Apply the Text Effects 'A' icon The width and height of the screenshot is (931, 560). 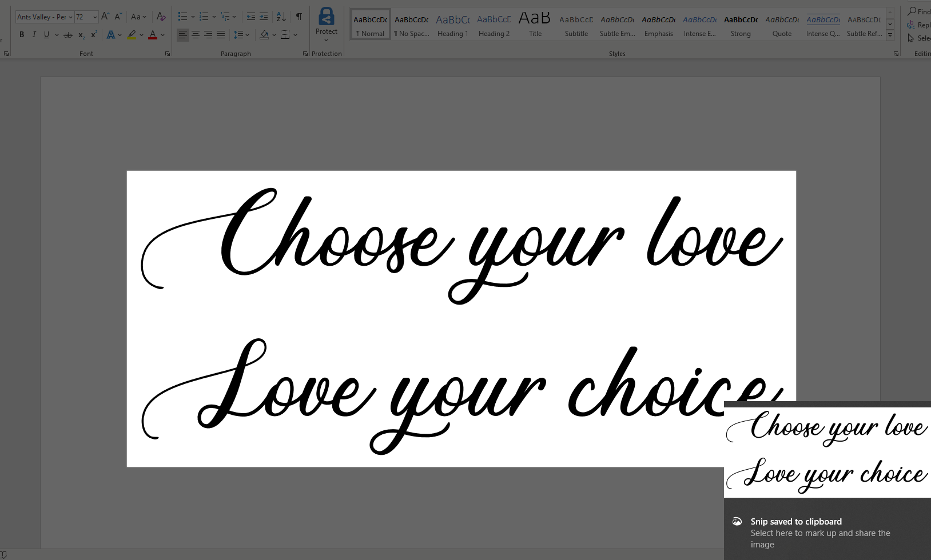point(111,35)
